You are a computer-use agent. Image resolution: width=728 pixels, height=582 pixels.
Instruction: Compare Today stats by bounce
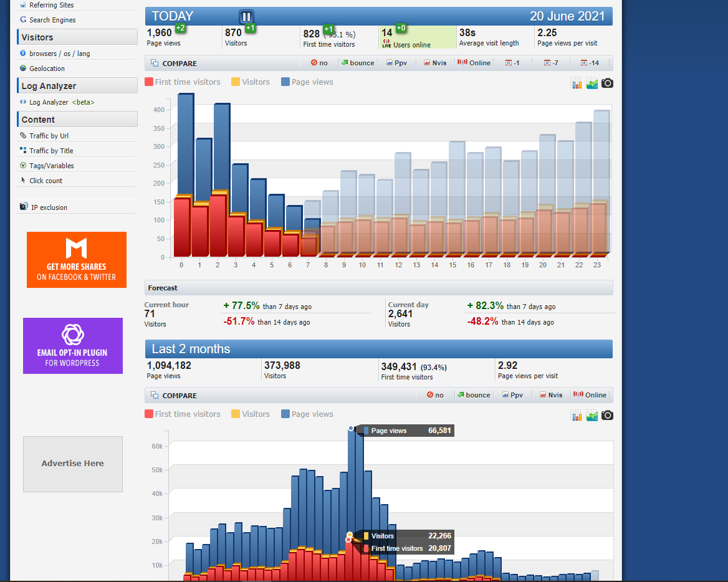coord(358,63)
